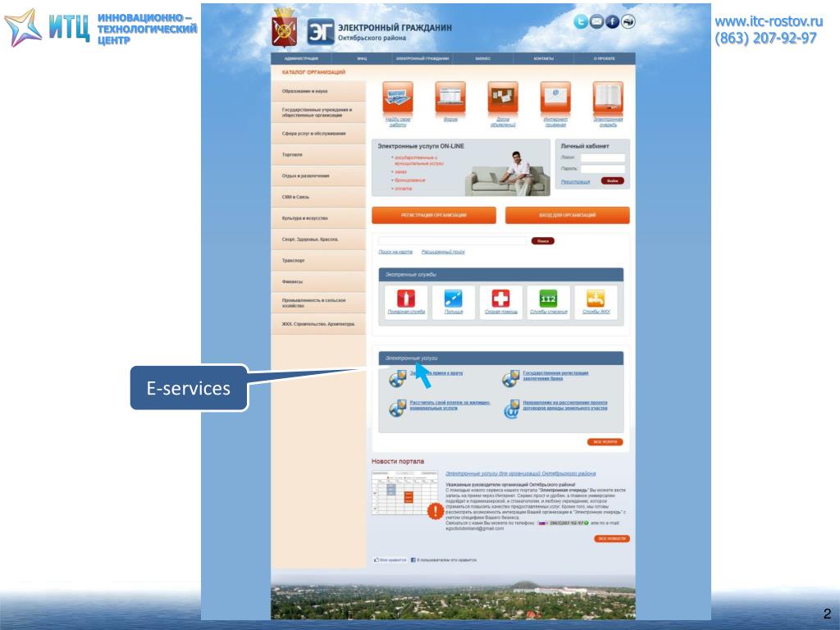Select the Транспорт catalog category
840x630 pixels.
coord(318,260)
